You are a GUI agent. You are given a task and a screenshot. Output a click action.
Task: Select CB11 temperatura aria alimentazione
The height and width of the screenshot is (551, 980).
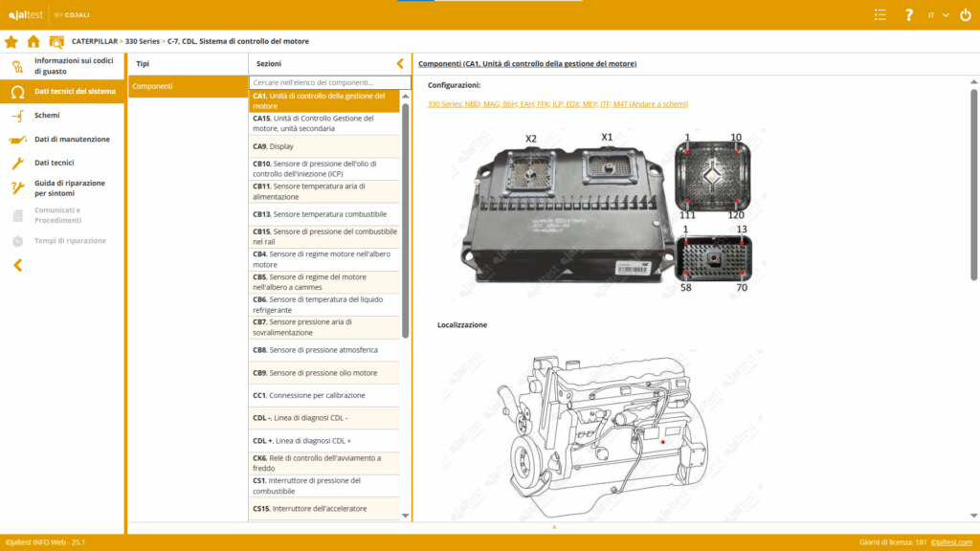tap(324, 191)
